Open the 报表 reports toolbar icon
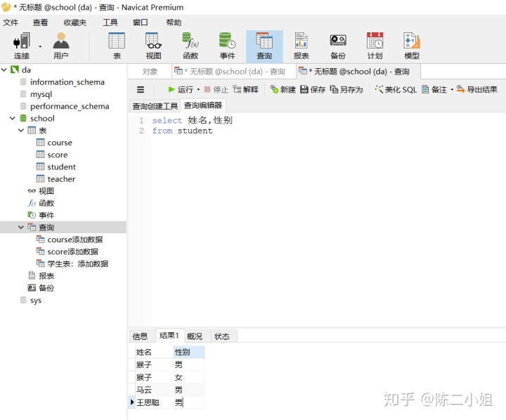 click(x=301, y=46)
